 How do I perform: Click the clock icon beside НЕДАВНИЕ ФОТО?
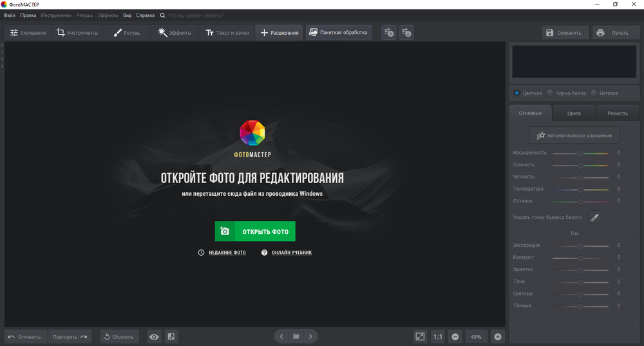click(x=201, y=253)
